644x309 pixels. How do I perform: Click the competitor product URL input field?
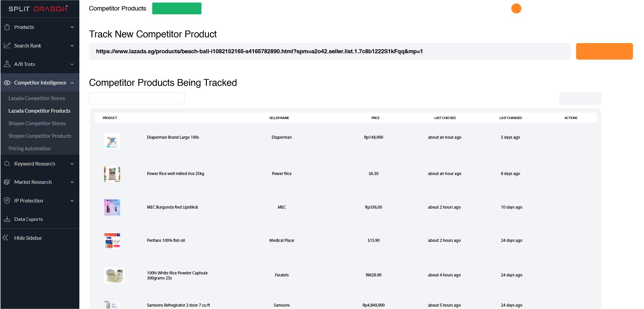[x=330, y=51]
